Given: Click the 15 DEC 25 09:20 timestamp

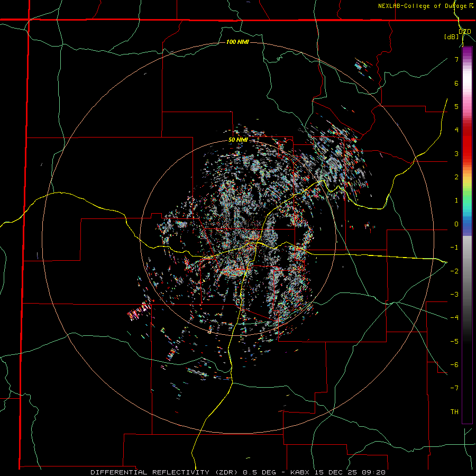Looking at the screenshot, I should (x=349, y=472).
